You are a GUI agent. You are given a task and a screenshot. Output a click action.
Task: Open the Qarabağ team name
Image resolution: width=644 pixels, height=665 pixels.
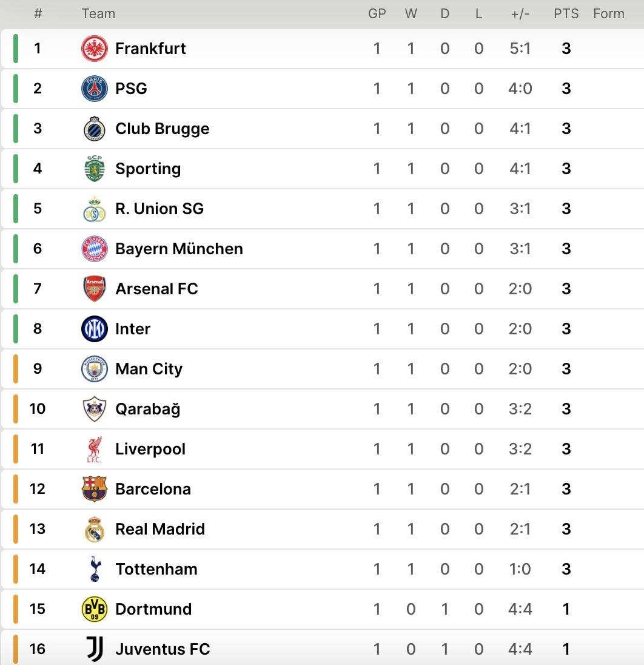[147, 409]
